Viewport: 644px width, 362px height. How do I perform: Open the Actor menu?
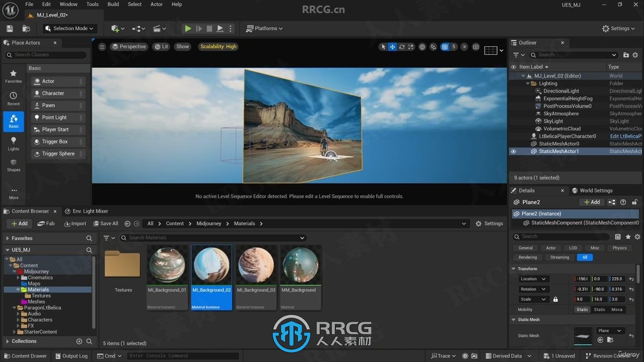[x=156, y=4]
